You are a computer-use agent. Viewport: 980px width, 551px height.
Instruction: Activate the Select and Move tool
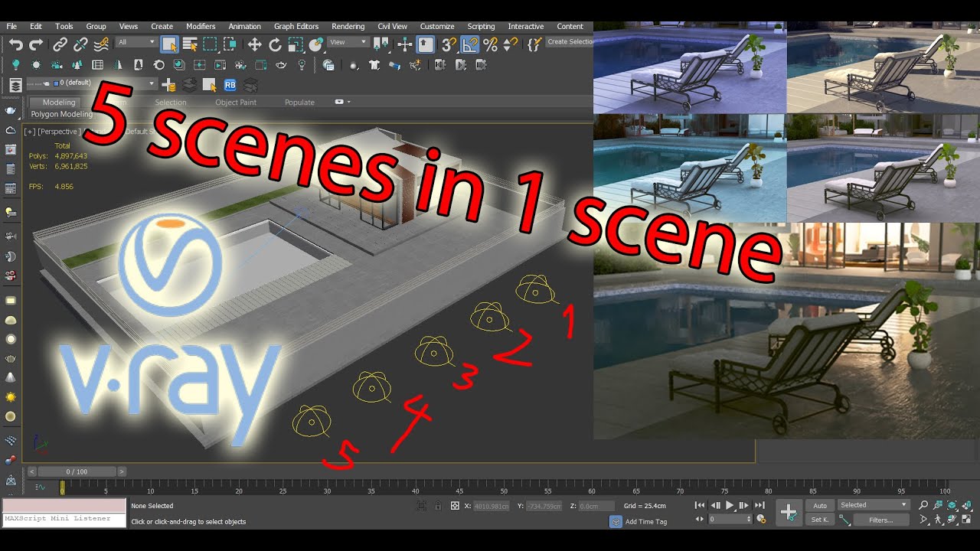[255, 45]
